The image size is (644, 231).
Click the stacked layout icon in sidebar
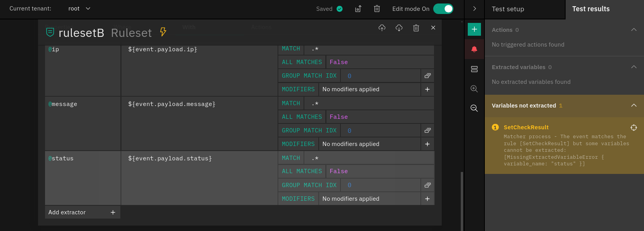[x=474, y=69]
